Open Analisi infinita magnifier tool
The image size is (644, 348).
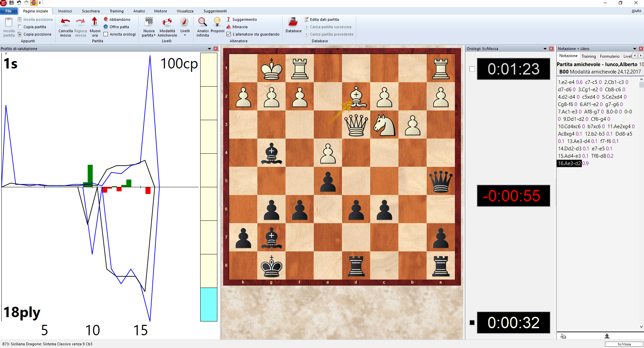coord(202,22)
